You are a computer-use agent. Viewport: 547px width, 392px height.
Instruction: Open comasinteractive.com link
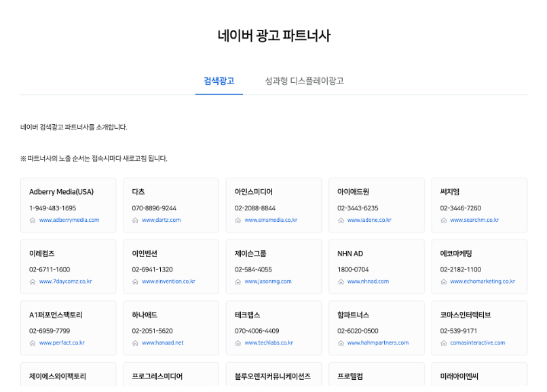click(477, 342)
